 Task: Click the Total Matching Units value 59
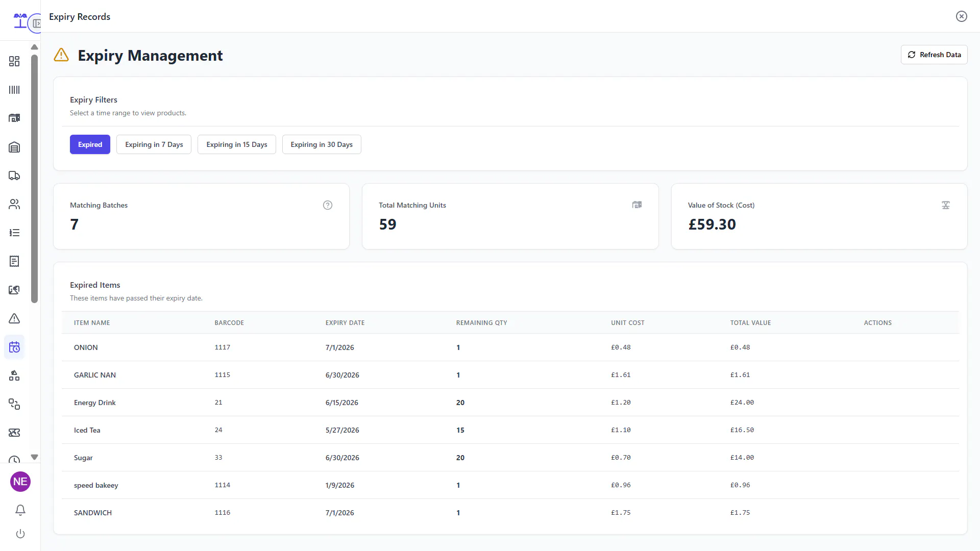[x=387, y=224]
